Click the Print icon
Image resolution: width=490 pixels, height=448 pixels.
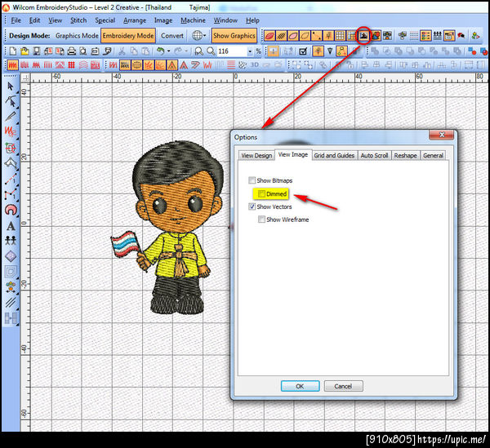pos(72,51)
